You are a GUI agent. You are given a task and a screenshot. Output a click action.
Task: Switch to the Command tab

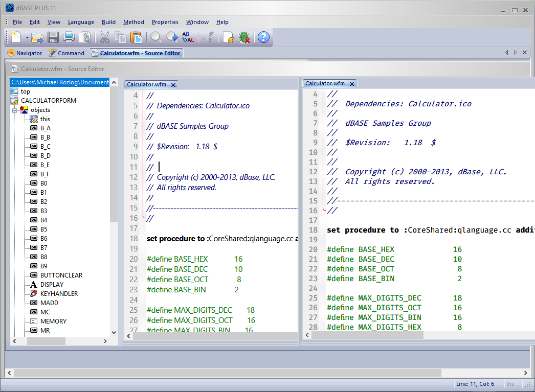(x=66, y=53)
